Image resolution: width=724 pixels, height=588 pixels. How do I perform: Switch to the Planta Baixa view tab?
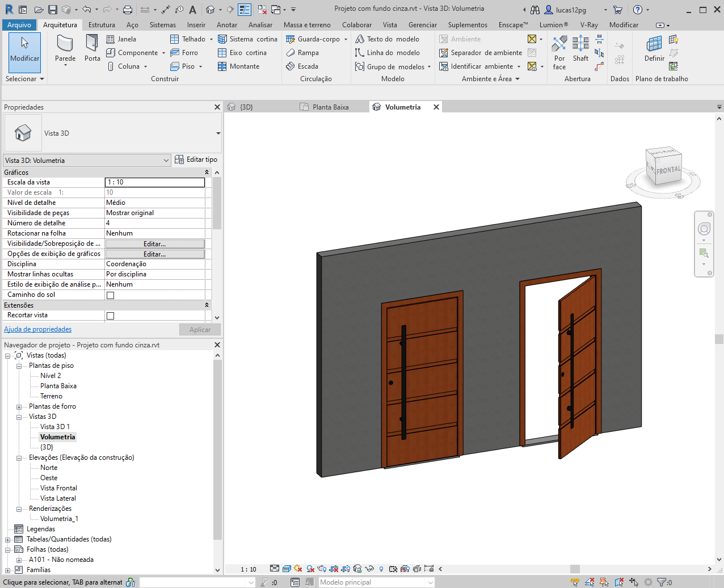pyautogui.click(x=330, y=107)
